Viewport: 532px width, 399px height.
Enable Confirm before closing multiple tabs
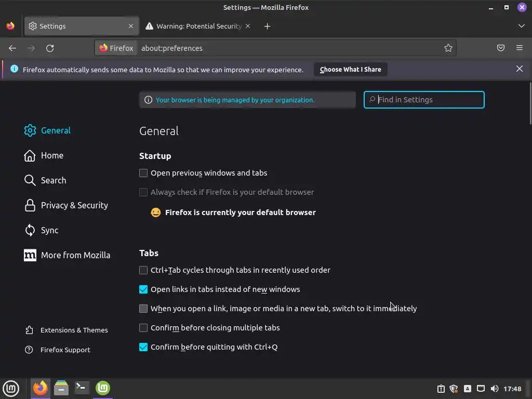pyautogui.click(x=143, y=328)
